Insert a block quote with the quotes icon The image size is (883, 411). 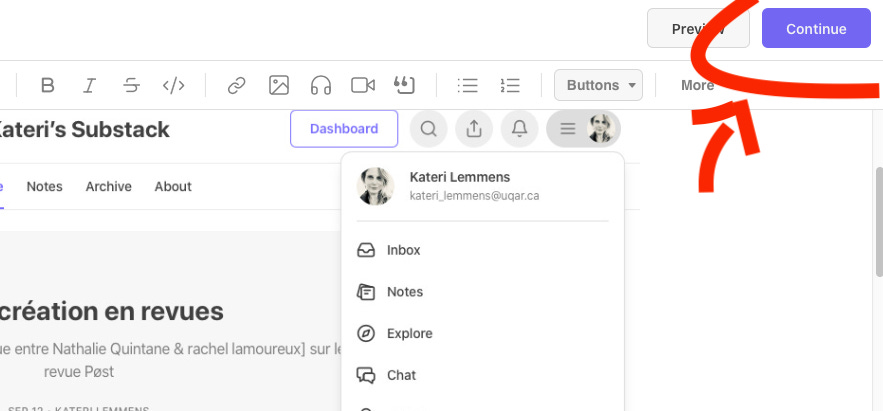coord(404,86)
